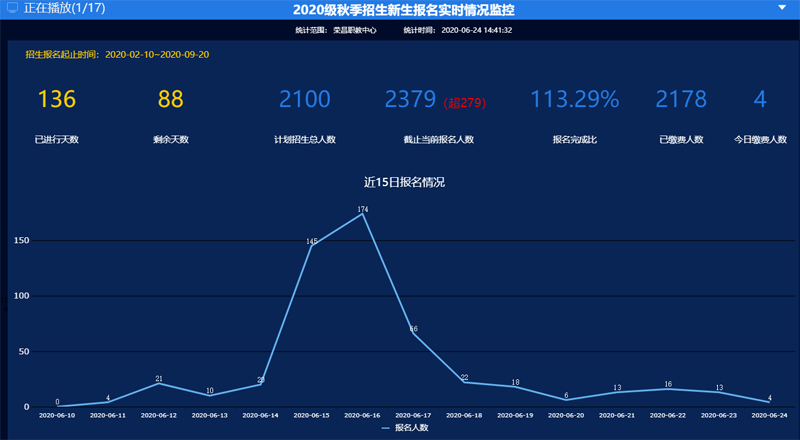The height and width of the screenshot is (440, 800).
Task: Click the 2178 paid students number
Action: pos(681,99)
